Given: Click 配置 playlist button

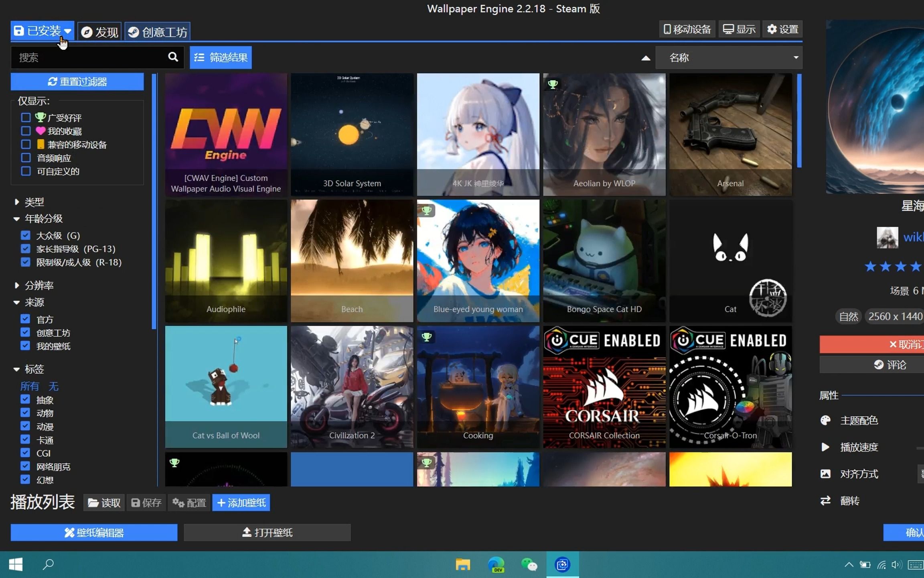Looking at the screenshot, I should (189, 503).
